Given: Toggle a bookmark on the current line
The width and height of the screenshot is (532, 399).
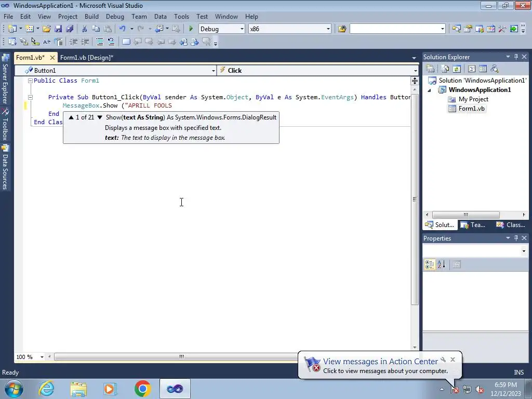Looking at the screenshot, I should (x=126, y=42).
